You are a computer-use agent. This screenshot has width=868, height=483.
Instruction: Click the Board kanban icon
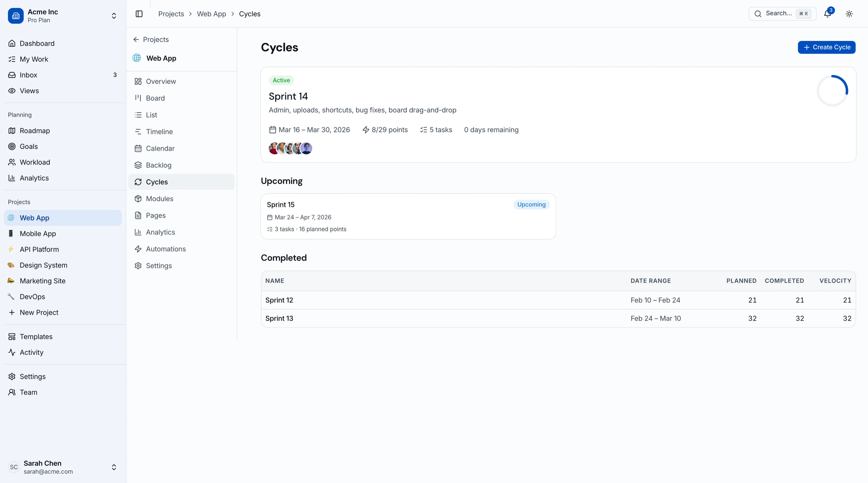(x=138, y=98)
